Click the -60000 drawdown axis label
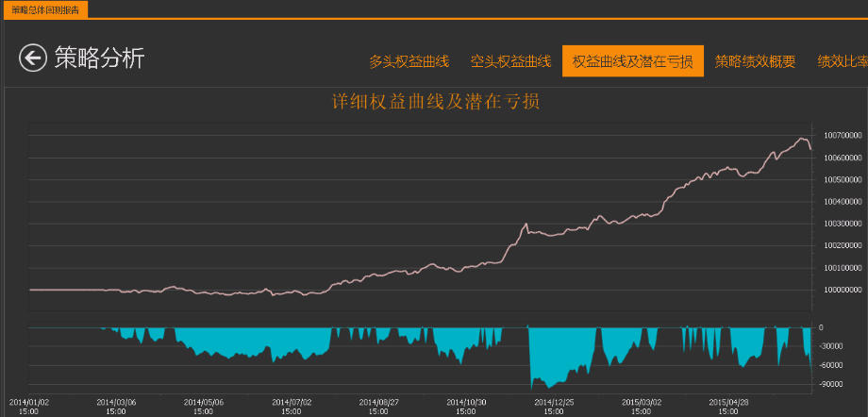 point(831,365)
